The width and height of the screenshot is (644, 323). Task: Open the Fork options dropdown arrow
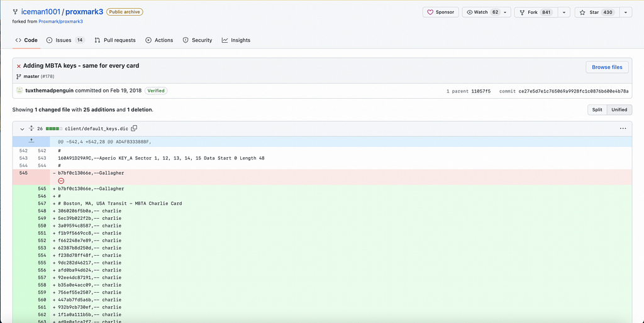point(563,13)
